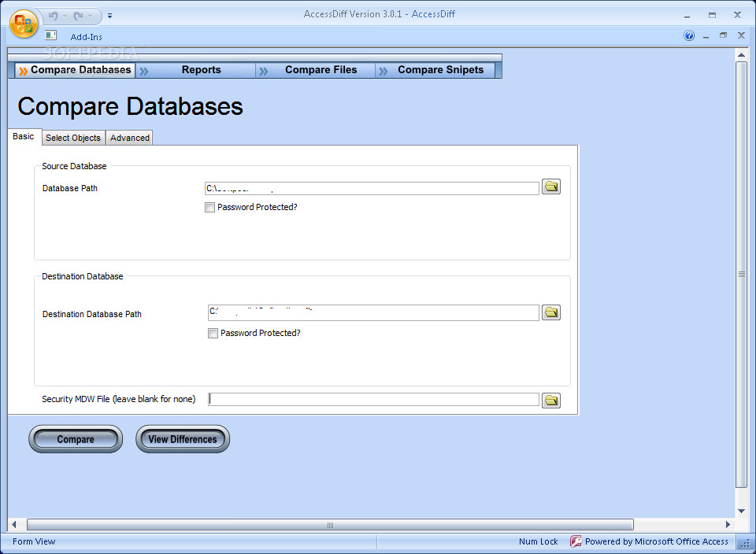The height and width of the screenshot is (554, 756).
Task: Click the Redo arrow in Quick Access toolbar
Action: coord(78,16)
